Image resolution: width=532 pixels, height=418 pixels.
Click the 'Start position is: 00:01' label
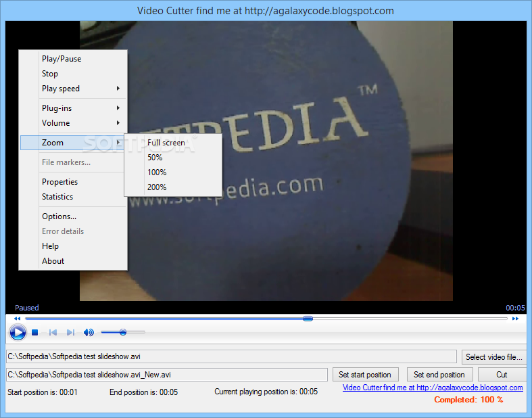(43, 392)
